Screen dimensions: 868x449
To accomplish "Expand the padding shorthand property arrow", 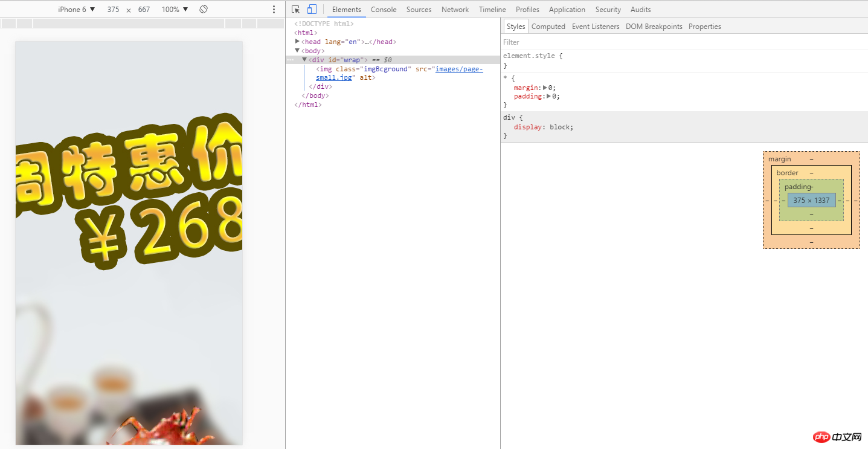I will pos(548,97).
